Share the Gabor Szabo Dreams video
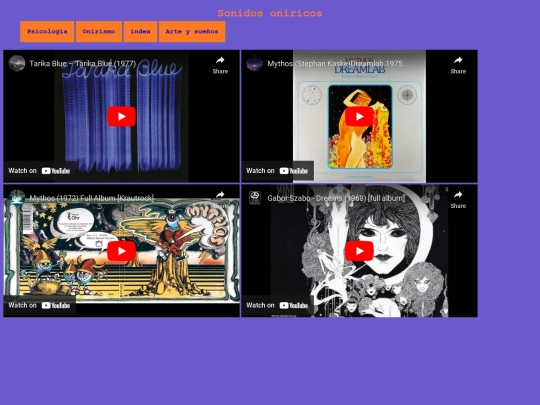 [x=458, y=200]
